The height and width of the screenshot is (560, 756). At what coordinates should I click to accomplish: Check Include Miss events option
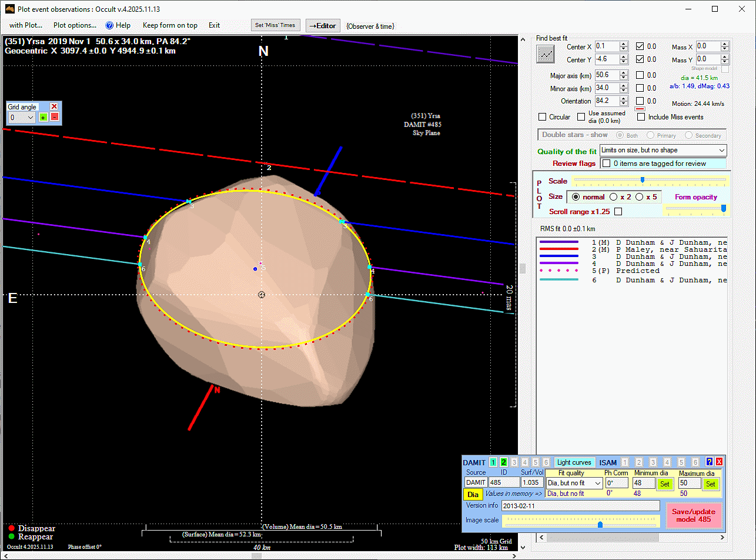click(x=641, y=117)
